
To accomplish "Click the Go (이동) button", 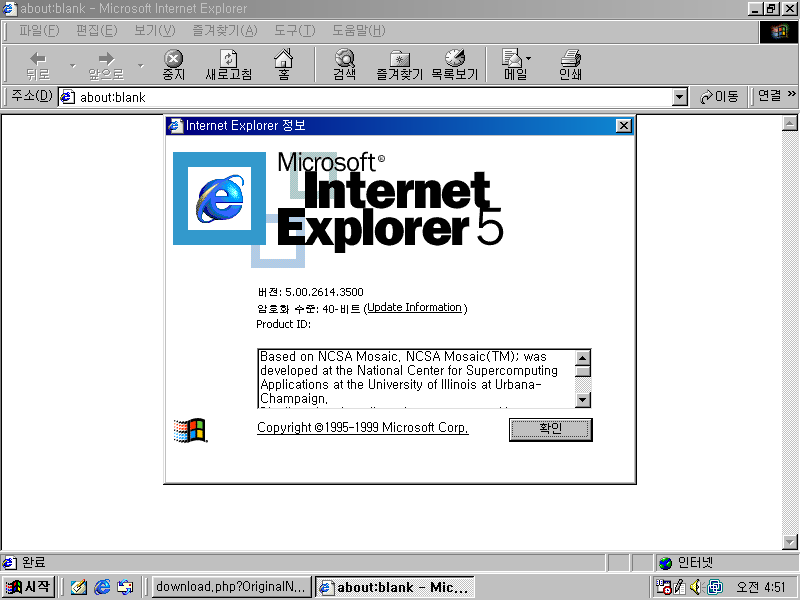I will pos(719,96).
